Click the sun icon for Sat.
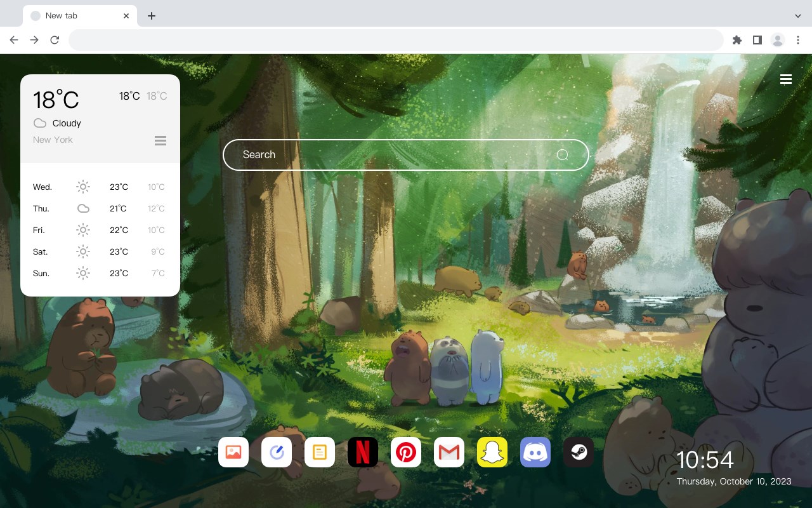Viewport: 812px width, 508px height. click(83, 251)
